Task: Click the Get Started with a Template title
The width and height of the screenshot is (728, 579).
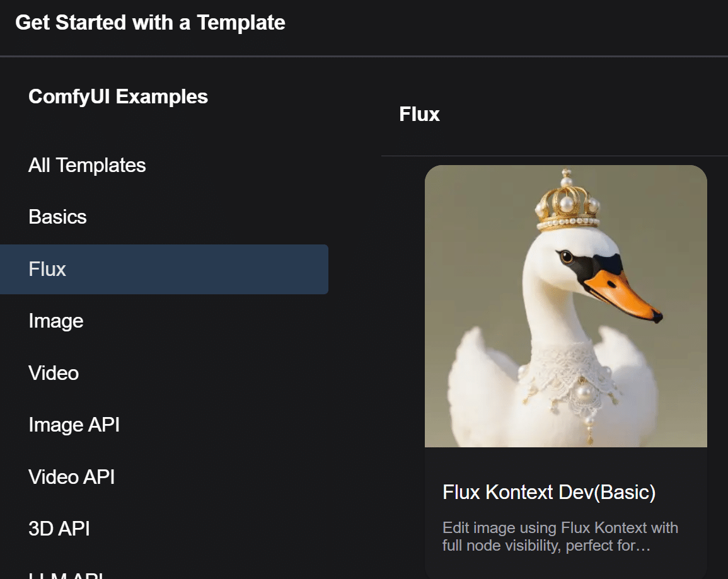Action: (150, 23)
